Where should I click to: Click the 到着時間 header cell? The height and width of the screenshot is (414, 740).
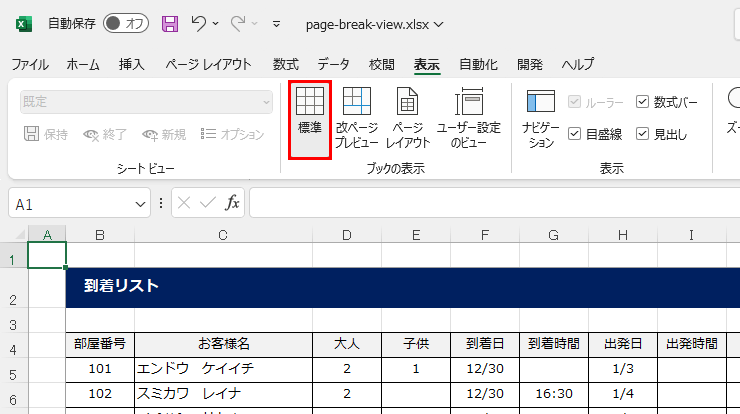[554, 345]
